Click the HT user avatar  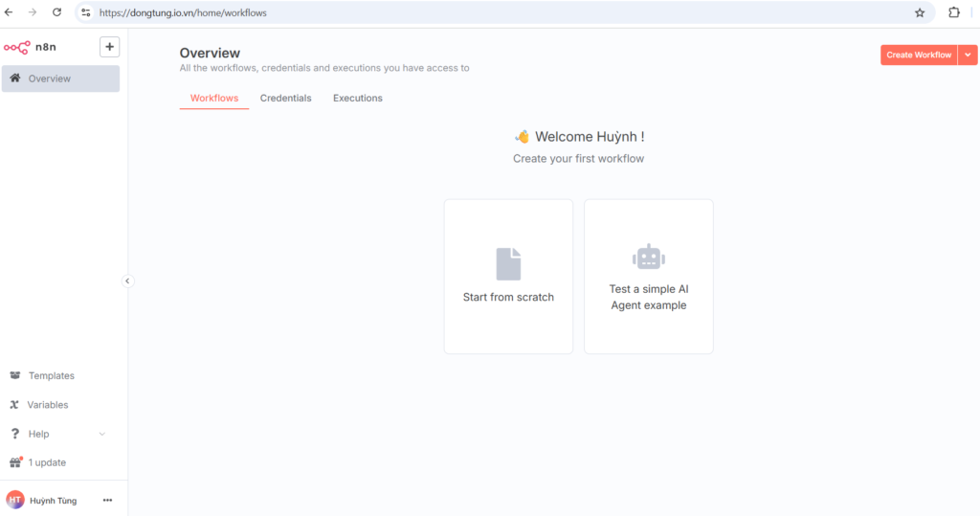[x=15, y=500]
